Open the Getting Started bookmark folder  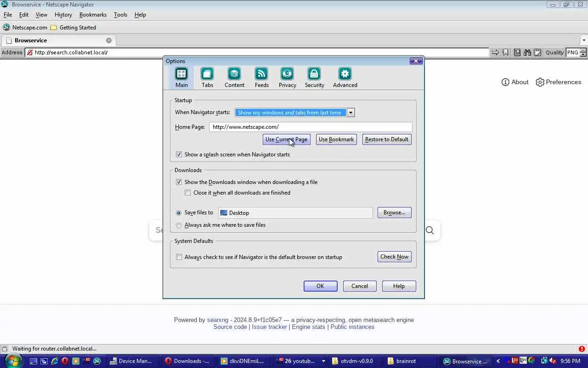pyautogui.click(x=73, y=28)
